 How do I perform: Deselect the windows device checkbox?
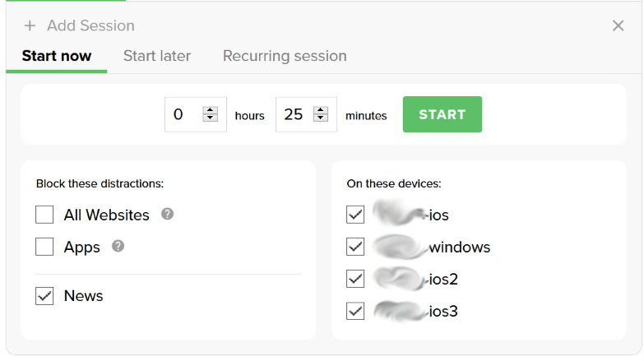point(355,247)
